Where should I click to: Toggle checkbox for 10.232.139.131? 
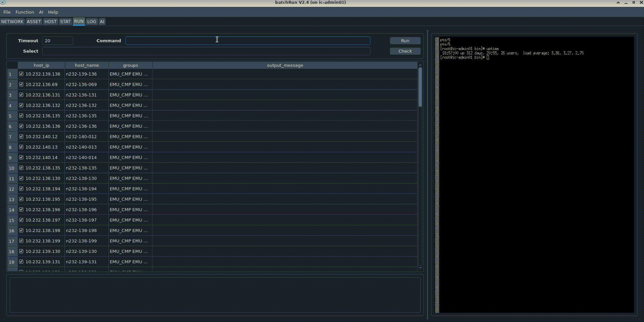pos(21,262)
